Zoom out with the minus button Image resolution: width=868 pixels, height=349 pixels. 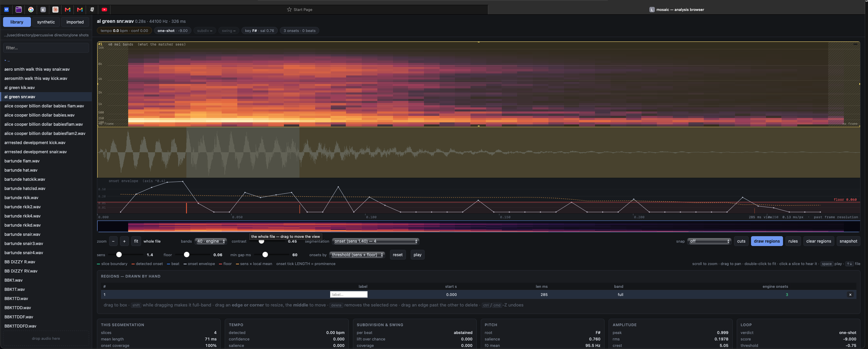point(113,241)
